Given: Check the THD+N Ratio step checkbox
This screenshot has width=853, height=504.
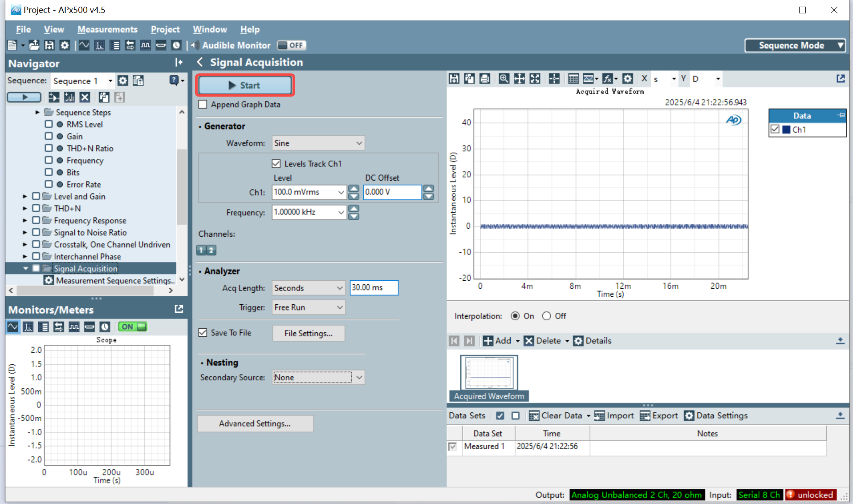Looking at the screenshot, I should click(x=49, y=148).
